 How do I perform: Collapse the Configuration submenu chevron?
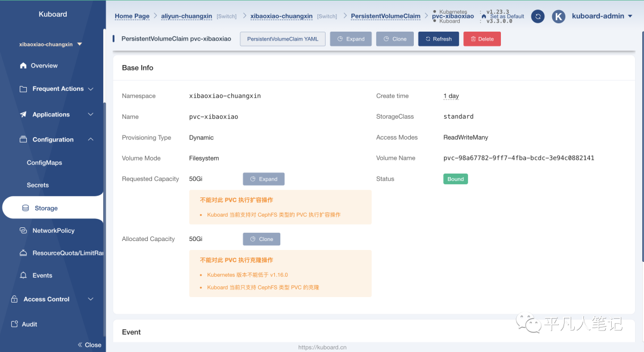pos(91,139)
